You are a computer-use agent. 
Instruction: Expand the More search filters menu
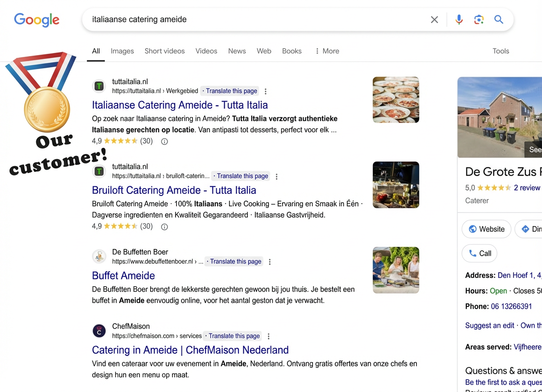327,51
